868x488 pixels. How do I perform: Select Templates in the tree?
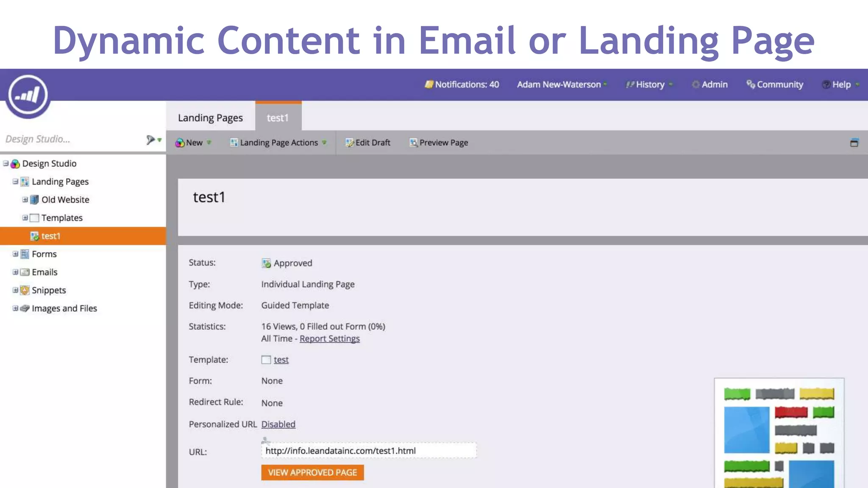tap(62, 218)
